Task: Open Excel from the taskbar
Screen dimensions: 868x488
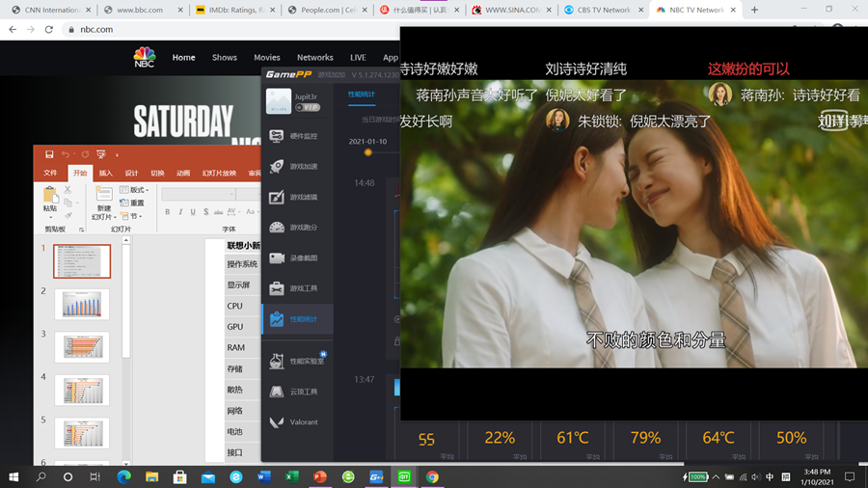Action: [x=291, y=477]
